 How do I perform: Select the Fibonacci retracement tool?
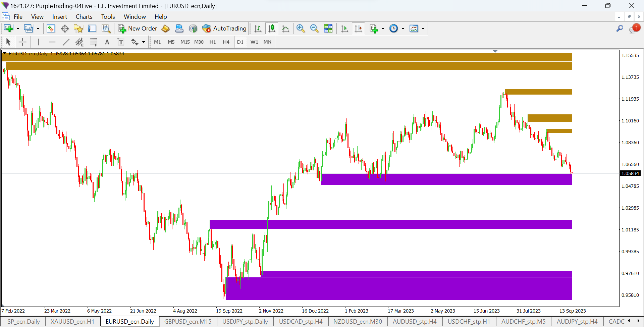pos(93,42)
